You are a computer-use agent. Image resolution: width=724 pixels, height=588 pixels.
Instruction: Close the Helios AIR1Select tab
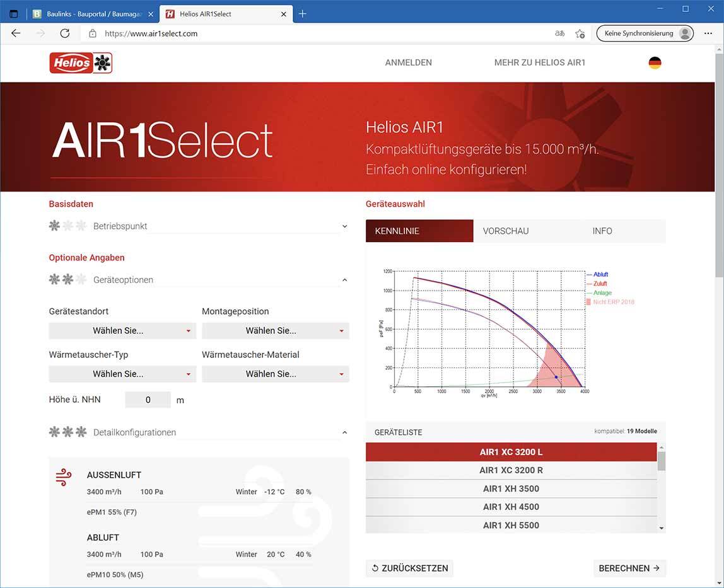pos(284,14)
